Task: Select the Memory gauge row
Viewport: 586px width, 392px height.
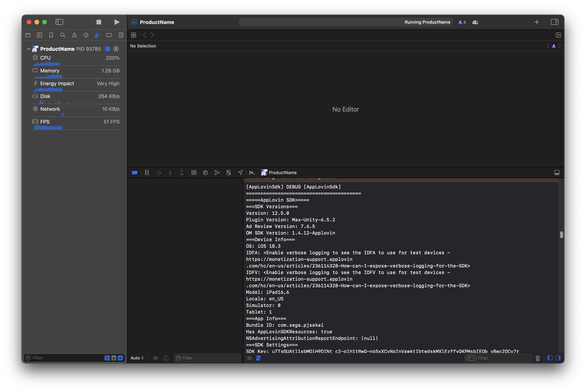Action: click(75, 73)
